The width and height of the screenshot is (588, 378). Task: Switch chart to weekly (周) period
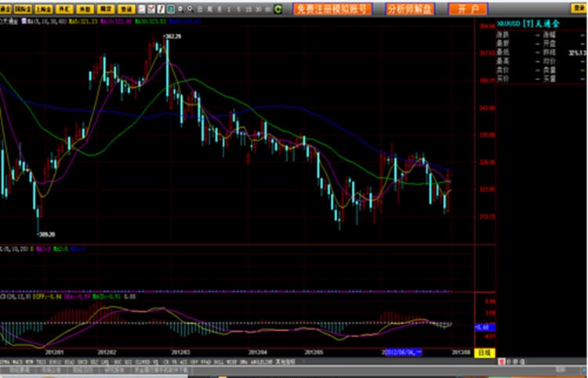point(210,9)
